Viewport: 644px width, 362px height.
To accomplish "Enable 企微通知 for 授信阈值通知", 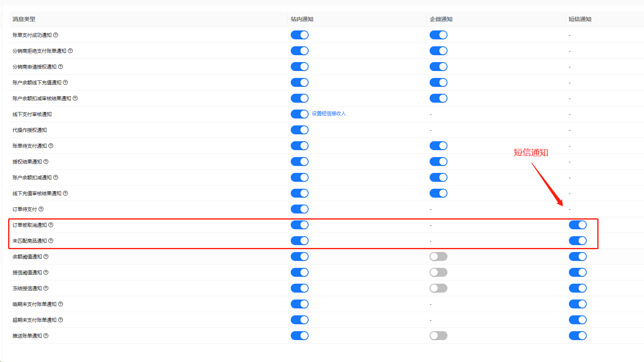I will pos(439,272).
